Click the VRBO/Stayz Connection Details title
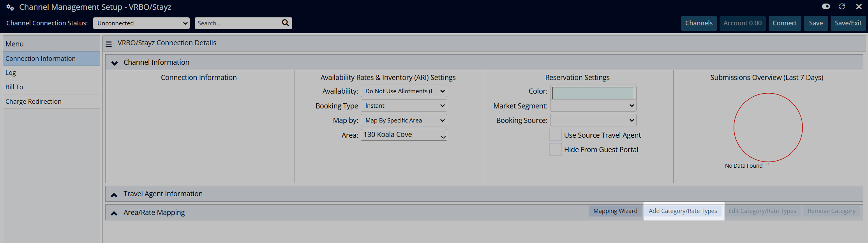Image resolution: width=868 pixels, height=243 pixels. (167, 43)
